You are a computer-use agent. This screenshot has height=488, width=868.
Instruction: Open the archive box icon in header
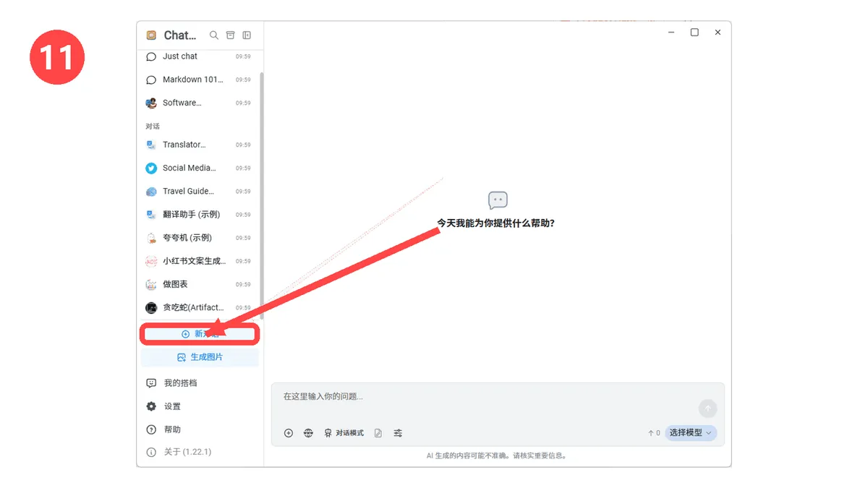(231, 35)
